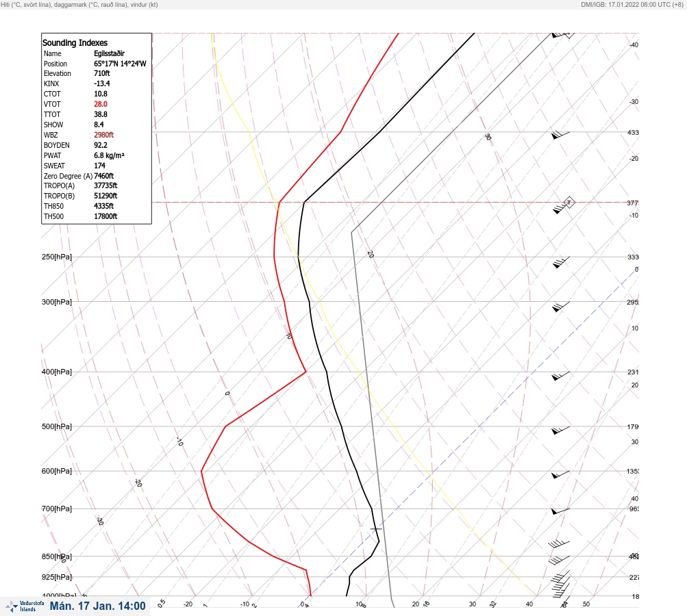Click the PWAT value '6.8 kg/m²'
Image resolution: width=687 pixels, height=616 pixels.
pos(109,155)
